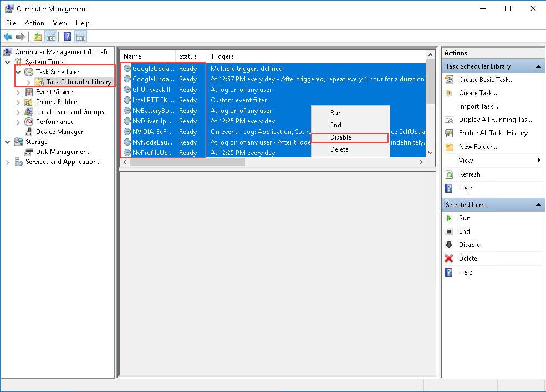Expand the Event Viewer tree node
Viewport: 546px width, 392px height.
point(18,92)
